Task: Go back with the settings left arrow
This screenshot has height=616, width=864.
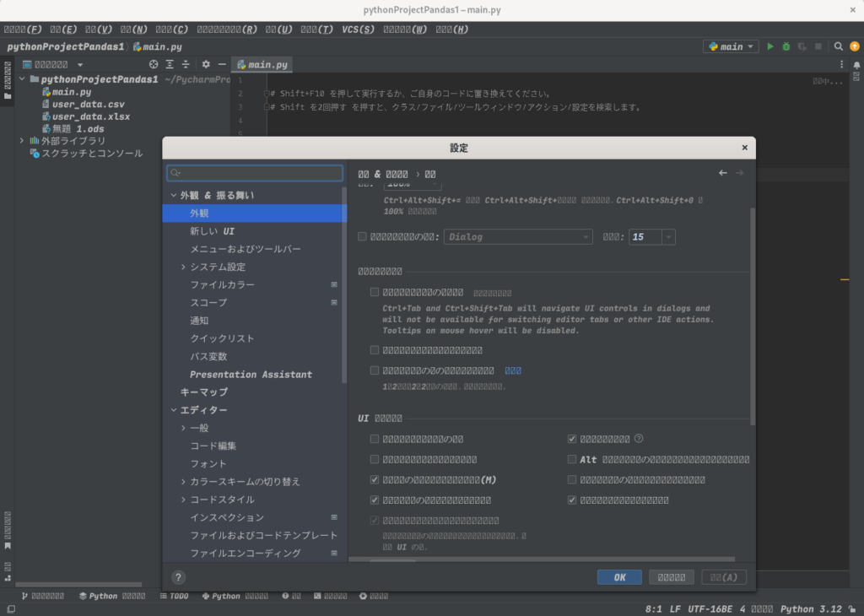Action: click(723, 173)
